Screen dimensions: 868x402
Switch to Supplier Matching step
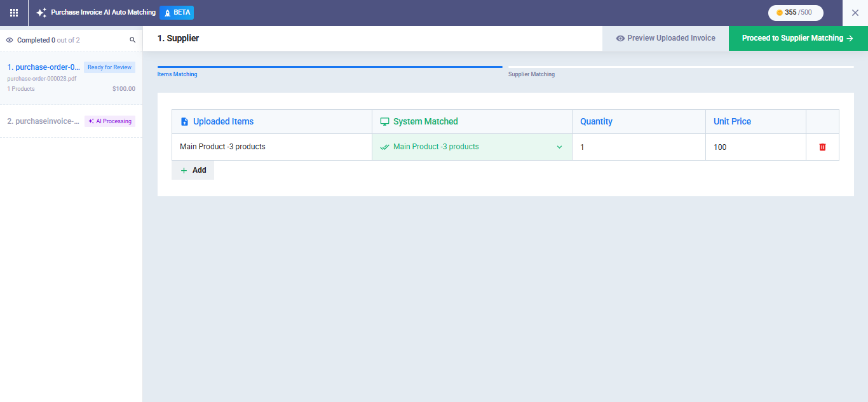(x=531, y=74)
